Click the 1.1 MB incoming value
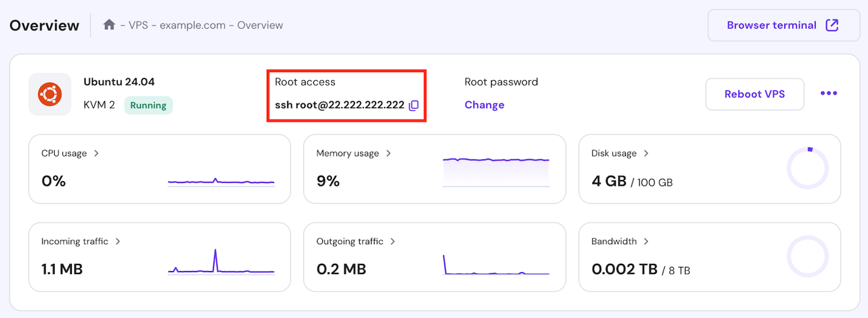868x318 pixels. pos(62,270)
